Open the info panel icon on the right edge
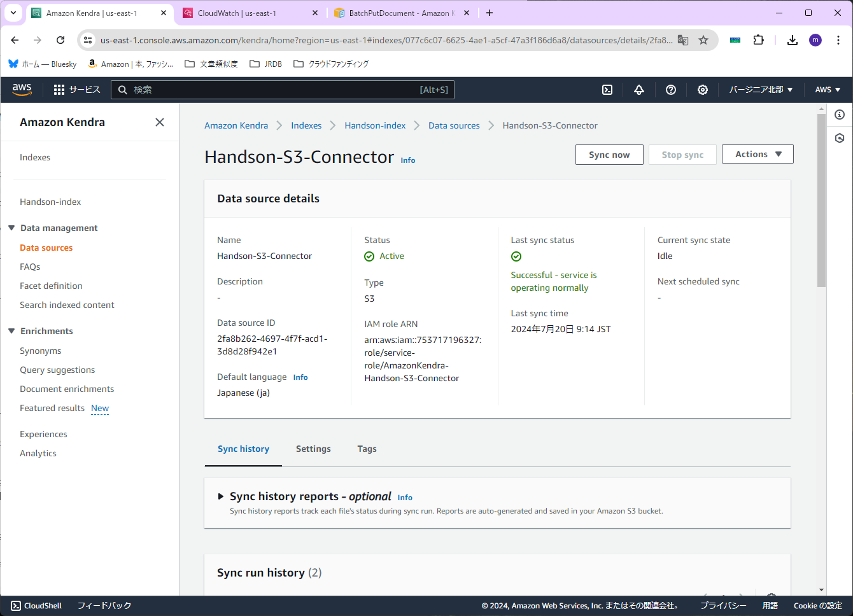The width and height of the screenshot is (853, 616). tap(840, 115)
